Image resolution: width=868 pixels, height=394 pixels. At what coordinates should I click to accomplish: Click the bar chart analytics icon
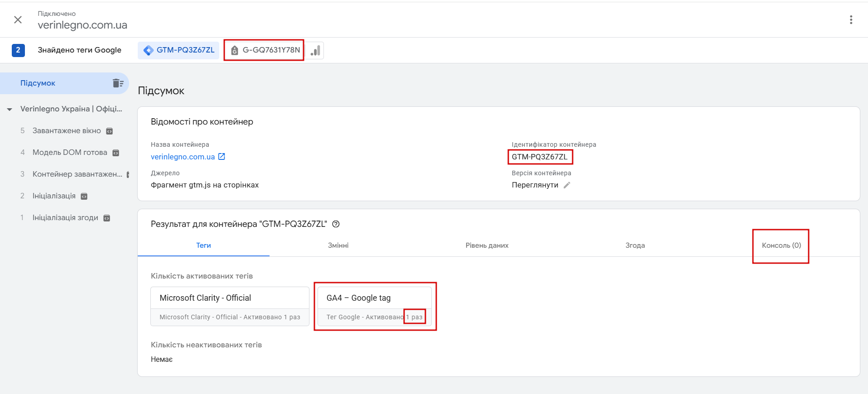pyautogui.click(x=315, y=50)
